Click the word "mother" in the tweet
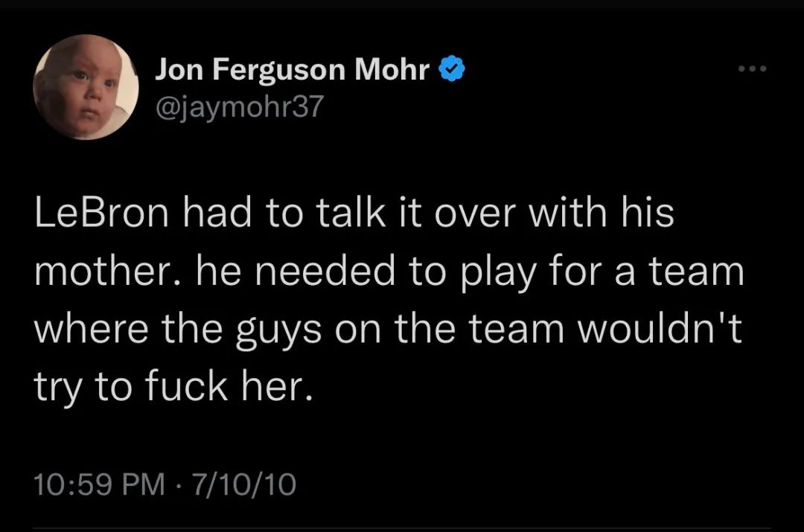804x532 pixels. point(103,273)
